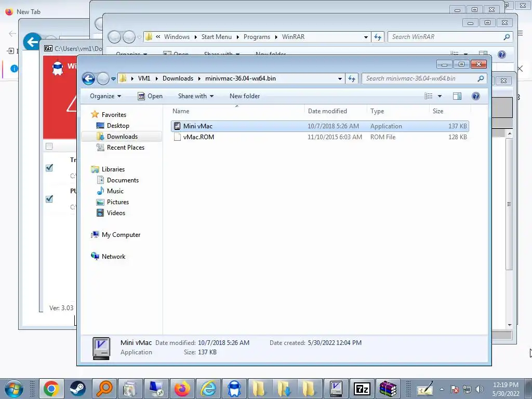Go back in the minivmac Explorer window
The width and height of the screenshot is (532, 399).
(x=88, y=79)
